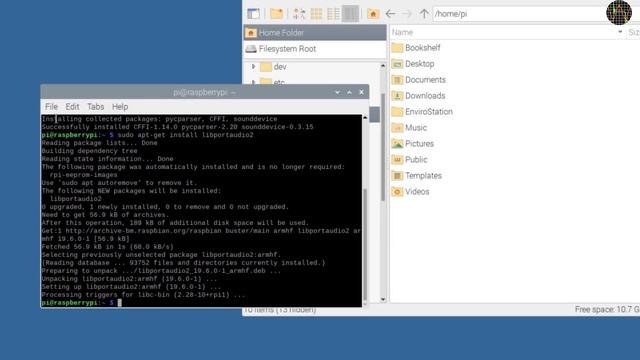Open the terminal Tabs menu
The width and height of the screenshot is (640, 360).
coord(96,107)
